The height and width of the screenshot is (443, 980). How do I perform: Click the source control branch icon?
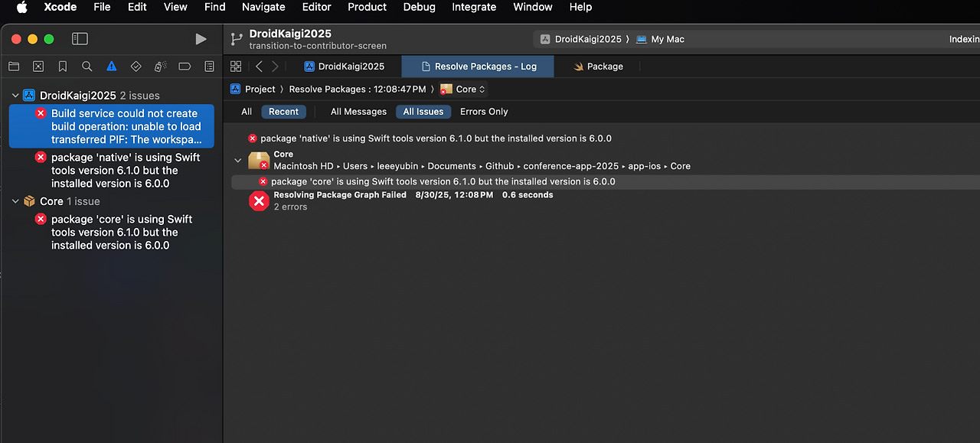(x=237, y=39)
